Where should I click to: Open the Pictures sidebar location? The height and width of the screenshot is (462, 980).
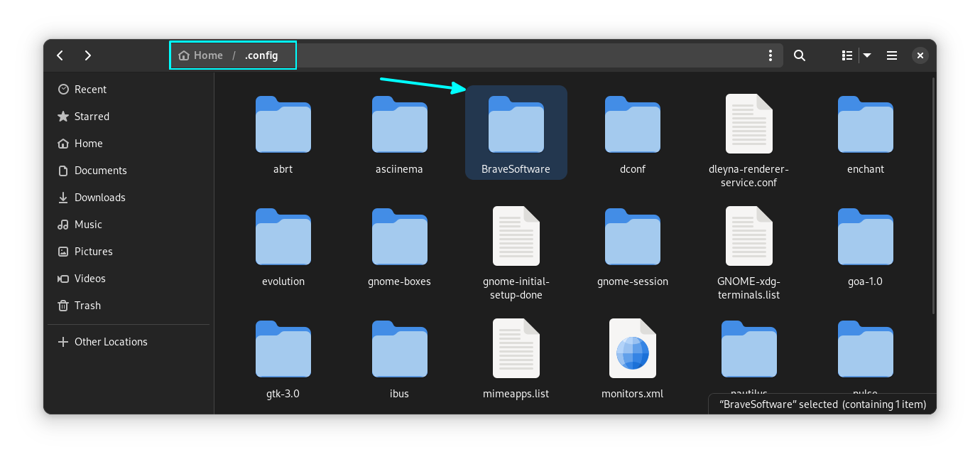pos(93,251)
